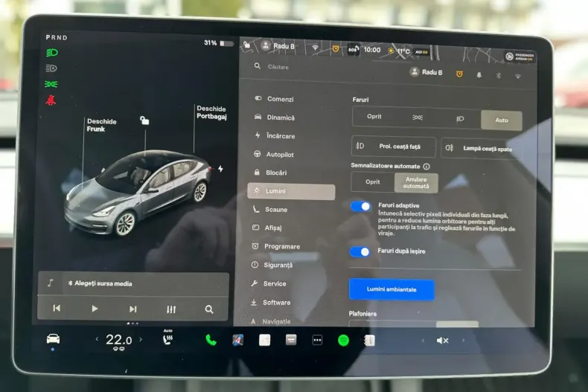Open the Blocări locks section
This screenshot has height=392, width=588.
270,173
